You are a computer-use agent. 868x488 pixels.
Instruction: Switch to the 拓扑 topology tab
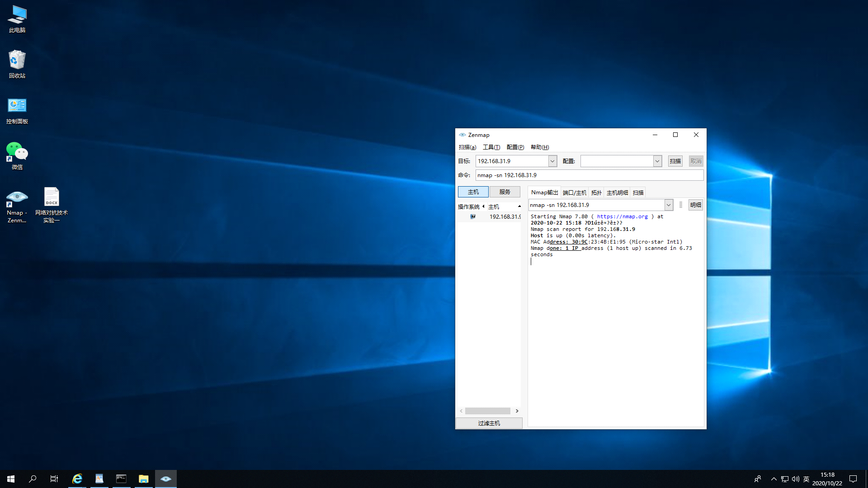(596, 193)
